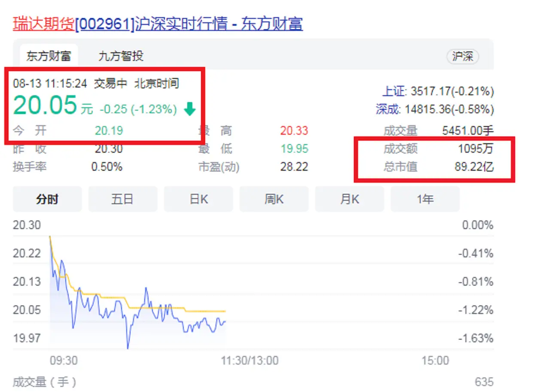Click the change value -0.25 (-1.23%)
The width and height of the screenshot is (559, 392).
coord(138,110)
